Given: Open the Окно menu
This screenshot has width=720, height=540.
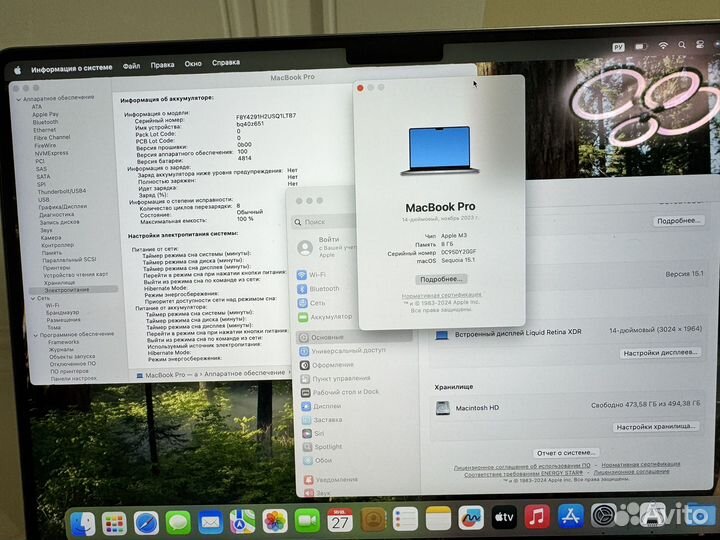Looking at the screenshot, I should pos(193,64).
